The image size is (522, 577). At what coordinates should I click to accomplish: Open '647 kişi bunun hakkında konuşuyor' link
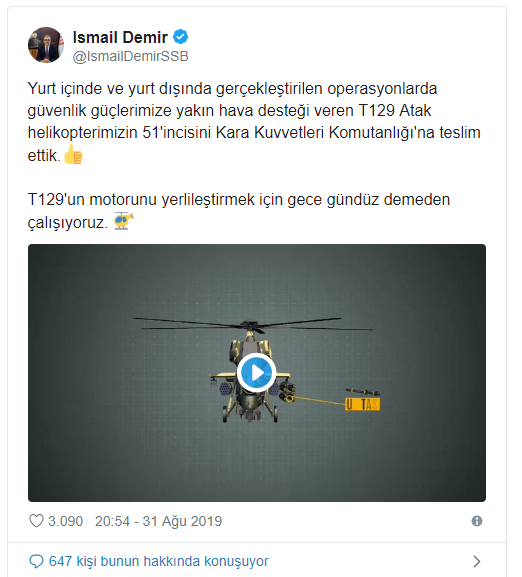click(159, 562)
